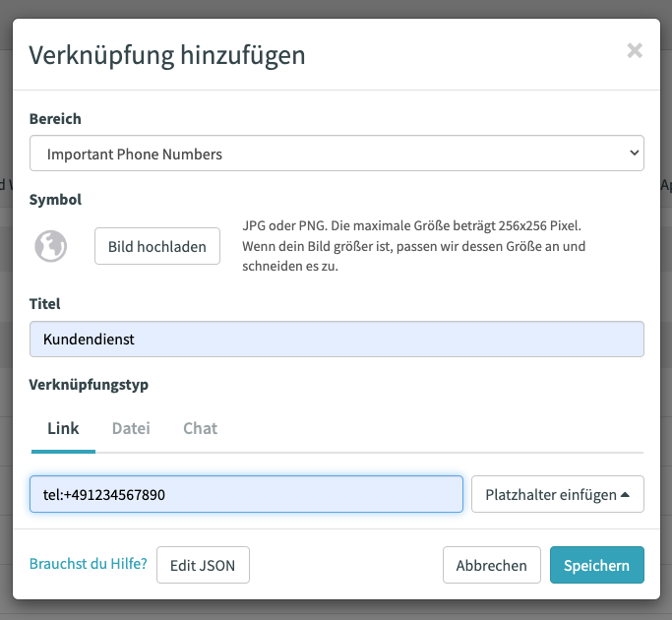The image size is (672, 620).
Task: Click the Verknüpfung hinzufügen heading
Action: 167,56
